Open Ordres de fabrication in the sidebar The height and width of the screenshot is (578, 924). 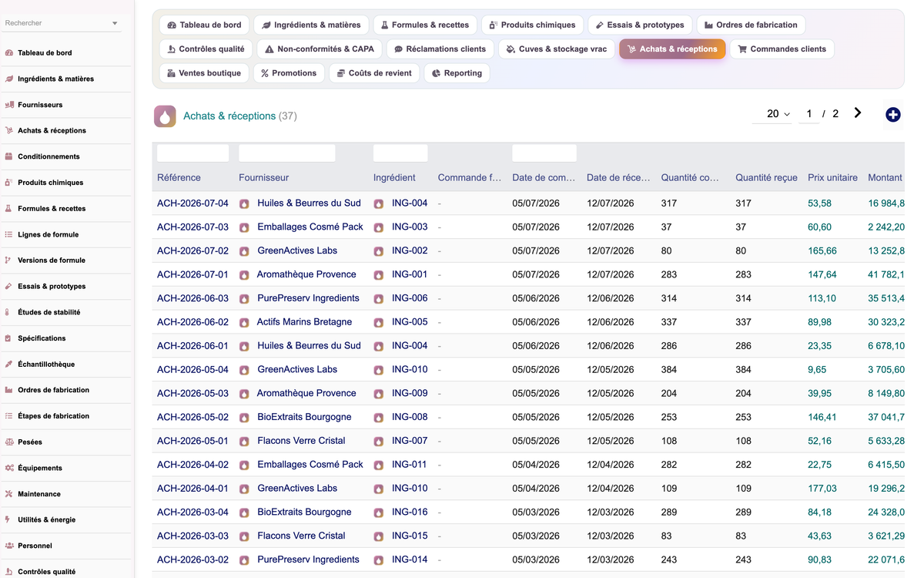click(53, 390)
